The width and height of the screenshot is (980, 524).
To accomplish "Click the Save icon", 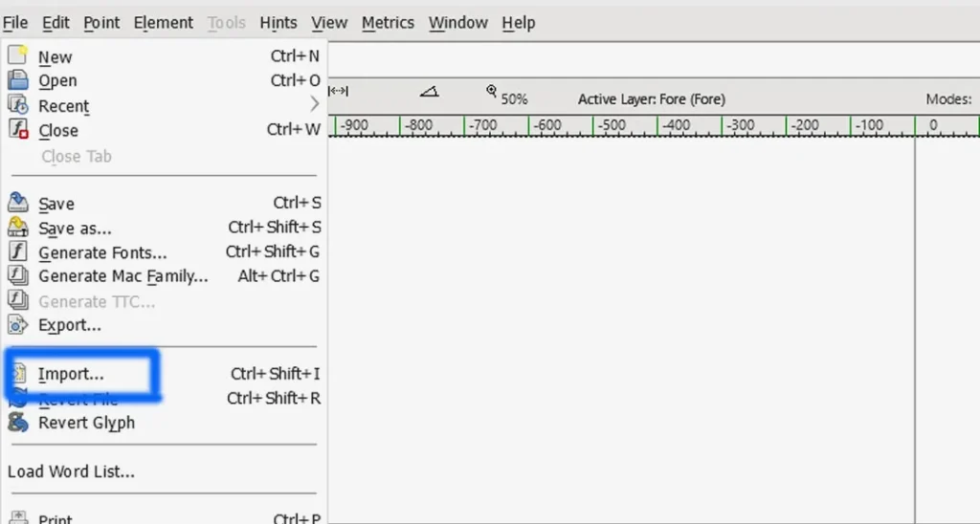I will pyautogui.click(x=17, y=203).
